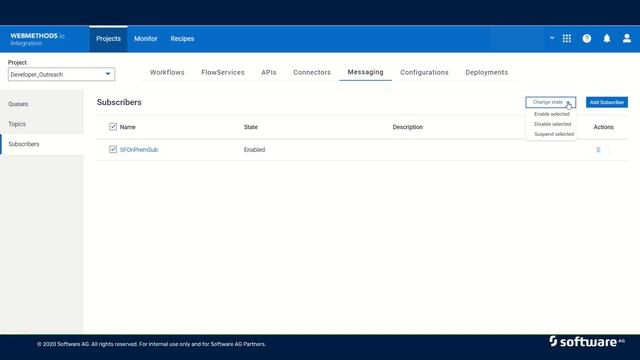The height and width of the screenshot is (360, 640).
Task: Open the notifications bell icon
Action: click(607, 38)
